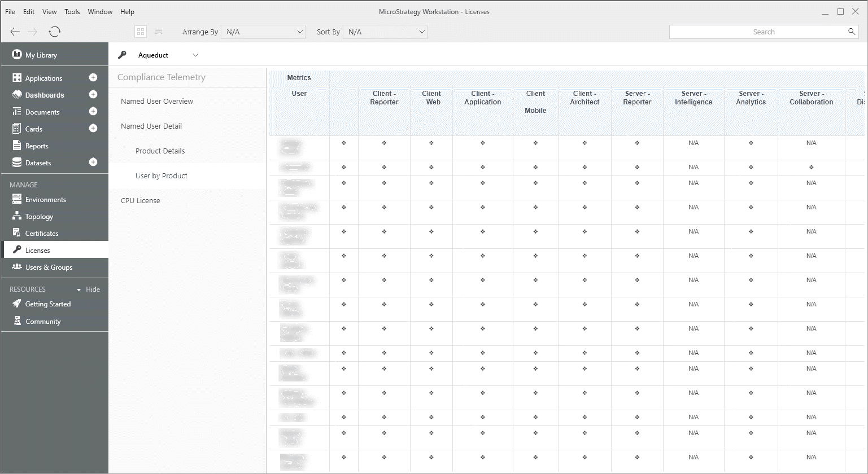Viewport: 868px width, 474px height.
Task: Add a new dashboard with plus icon
Action: pyautogui.click(x=93, y=95)
